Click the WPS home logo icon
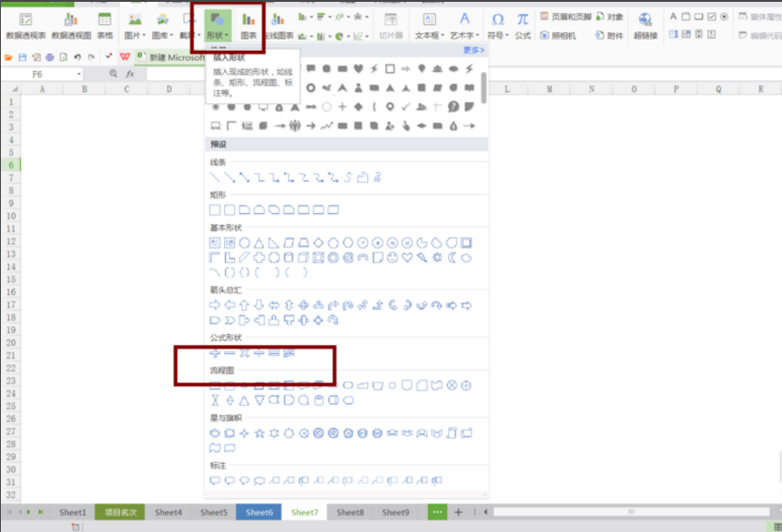Image resolution: width=782 pixels, height=532 pixels. click(x=124, y=57)
